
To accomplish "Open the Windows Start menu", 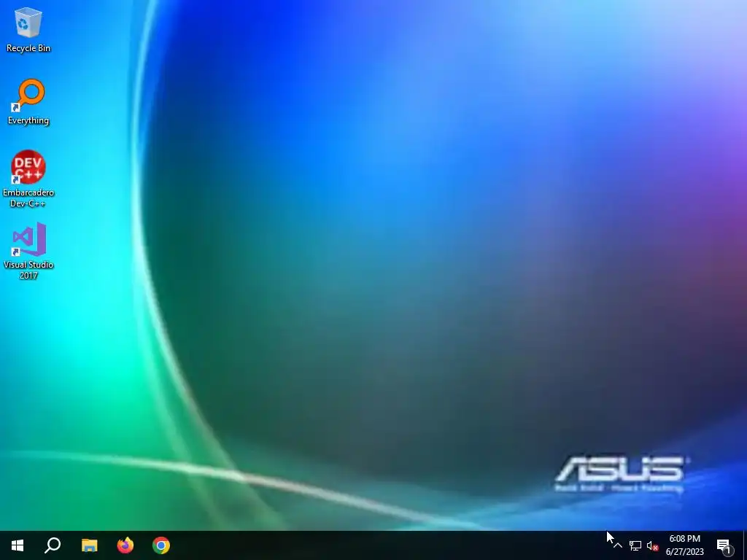I will tap(18, 545).
